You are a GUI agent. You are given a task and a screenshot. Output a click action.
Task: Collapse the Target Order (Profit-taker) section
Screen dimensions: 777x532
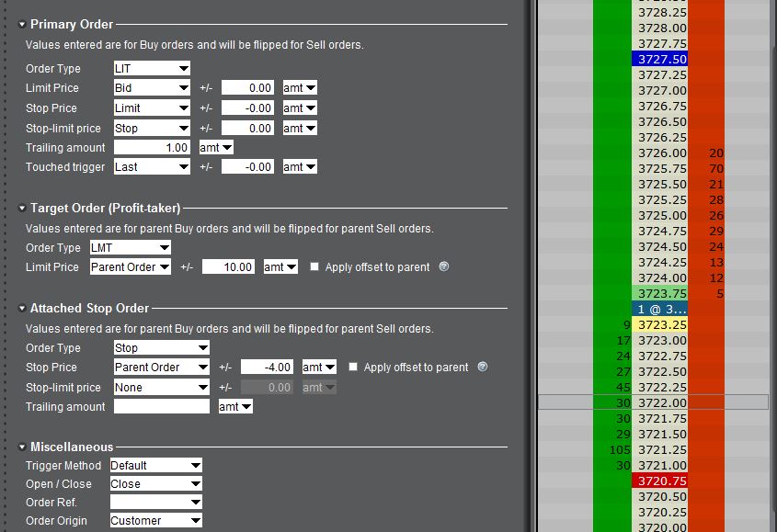coord(22,208)
